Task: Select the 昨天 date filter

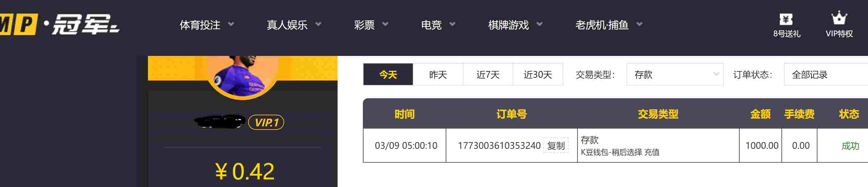Action: [438, 74]
